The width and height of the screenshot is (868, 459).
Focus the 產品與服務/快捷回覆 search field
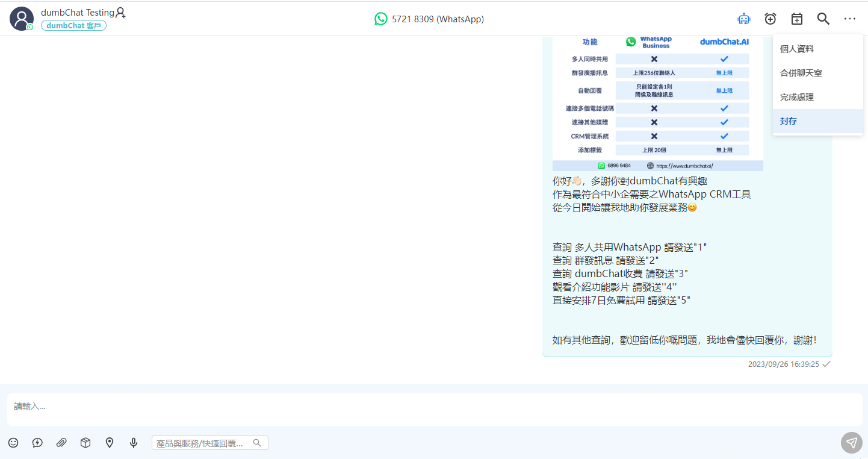[x=210, y=443]
